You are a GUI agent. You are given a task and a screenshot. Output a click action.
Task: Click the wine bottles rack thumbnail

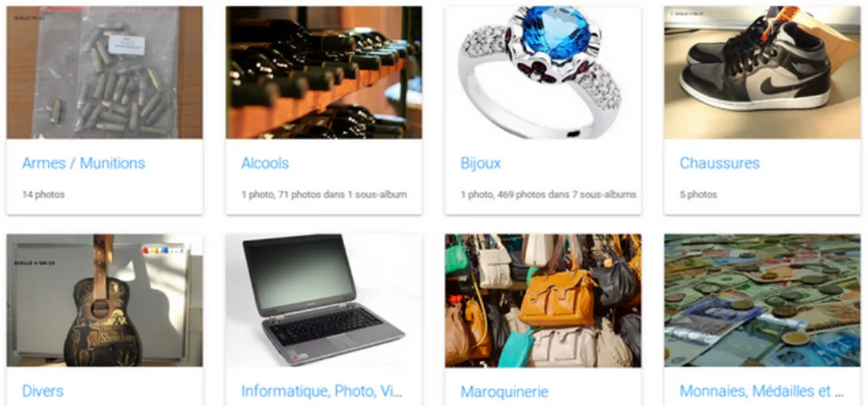tap(324, 73)
